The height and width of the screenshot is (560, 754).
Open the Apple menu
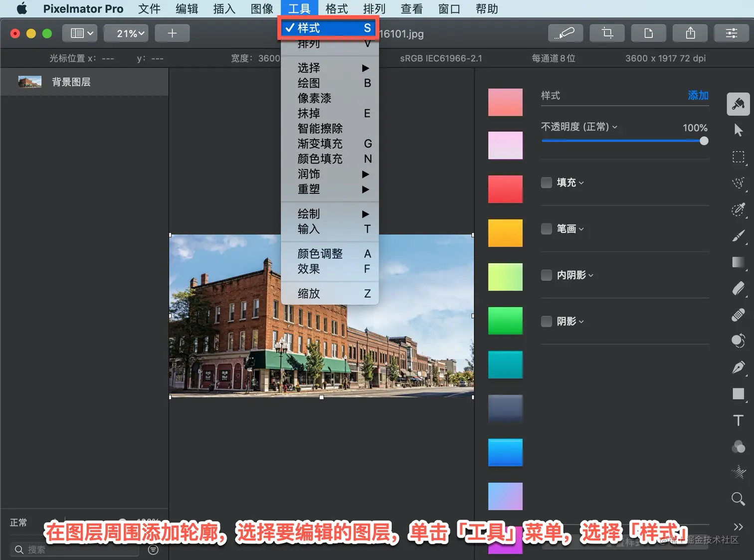[x=22, y=8]
